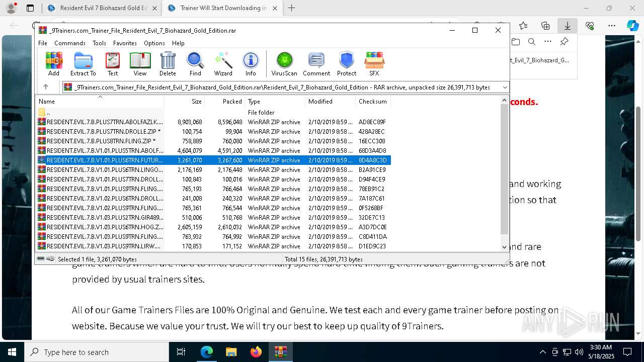Select RESIDENT.EVIL.7.B.V1.03.PLUS9TRN.LIRW file
This screenshot has height=362, width=644.
point(213,246)
